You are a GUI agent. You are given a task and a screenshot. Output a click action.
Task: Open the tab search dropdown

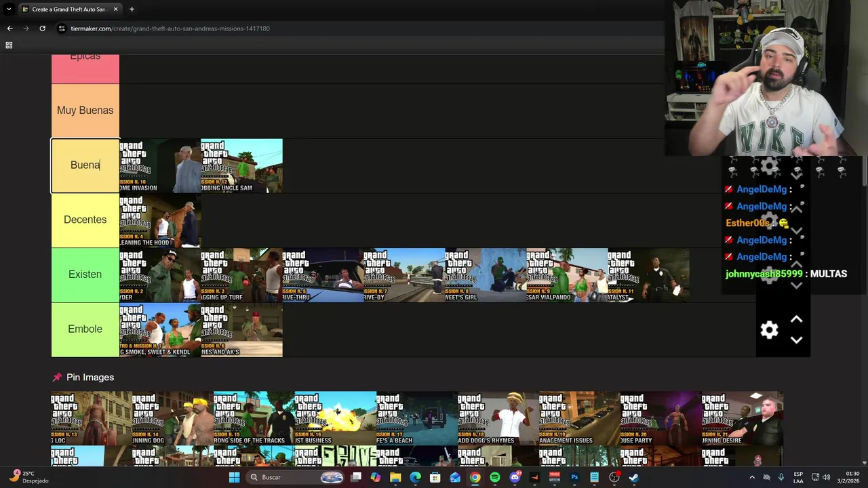click(9, 9)
